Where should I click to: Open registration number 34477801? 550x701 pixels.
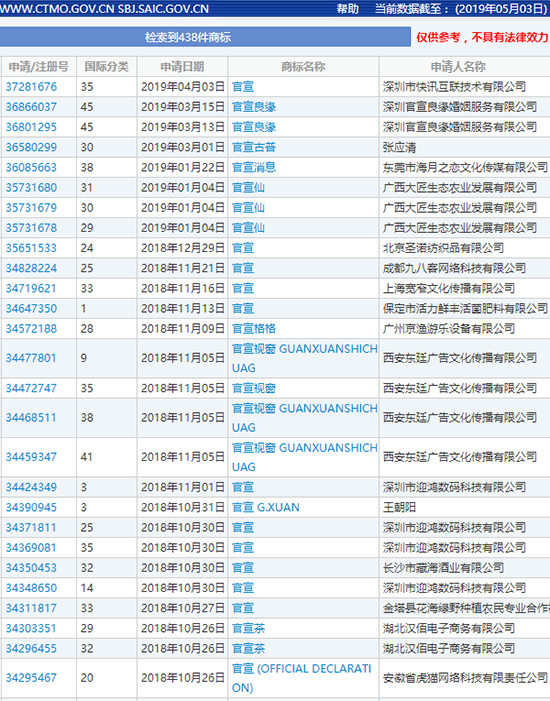point(31,358)
